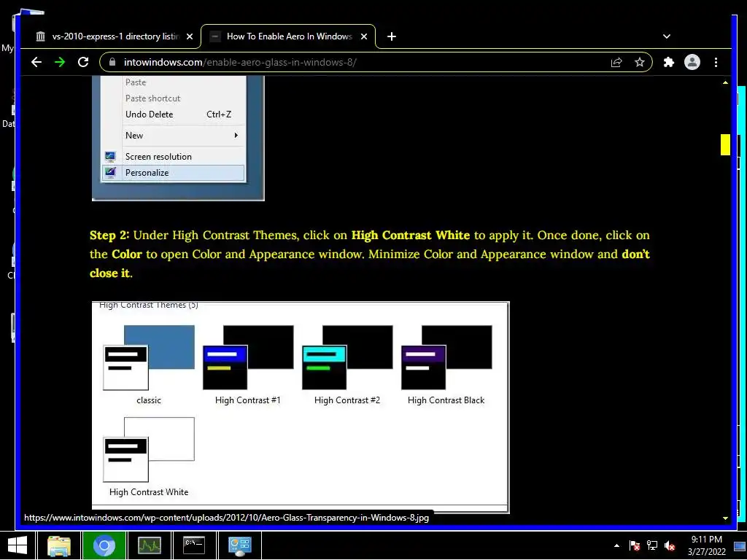The height and width of the screenshot is (560, 747).
Task: Close the vs-2010-express-1 directory listing tab
Action: coord(190,36)
